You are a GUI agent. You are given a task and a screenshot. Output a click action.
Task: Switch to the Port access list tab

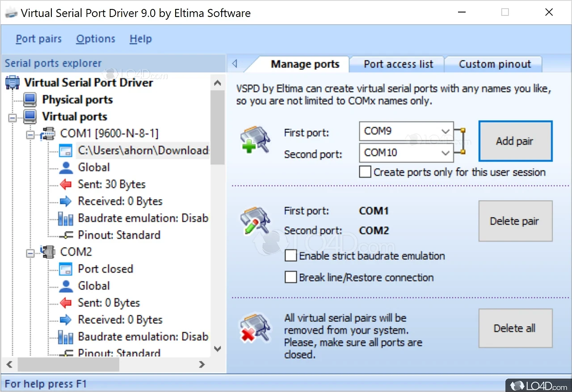tap(398, 64)
